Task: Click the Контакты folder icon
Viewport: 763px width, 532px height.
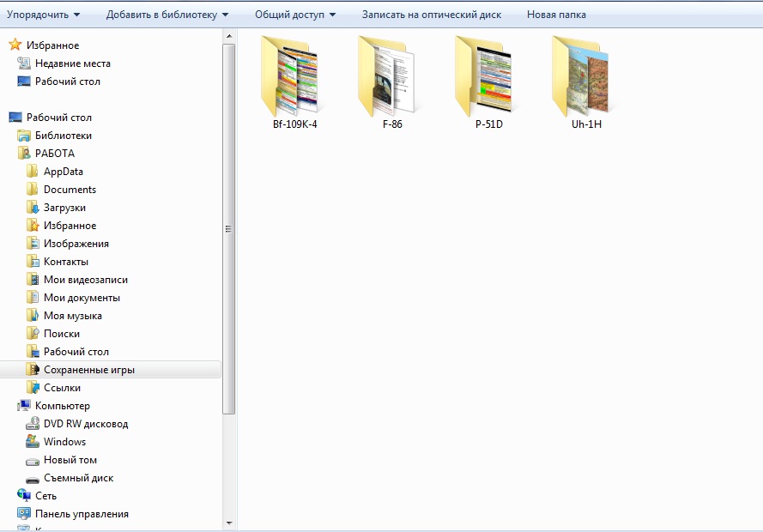Action: coord(32,261)
